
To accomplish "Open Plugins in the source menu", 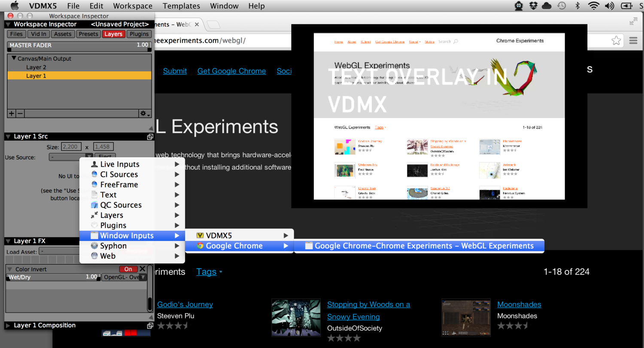I will [x=132, y=226].
